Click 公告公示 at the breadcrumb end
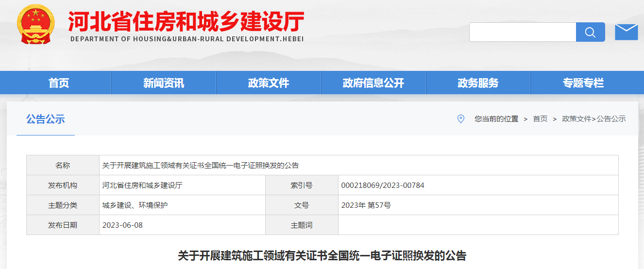 coord(611,119)
